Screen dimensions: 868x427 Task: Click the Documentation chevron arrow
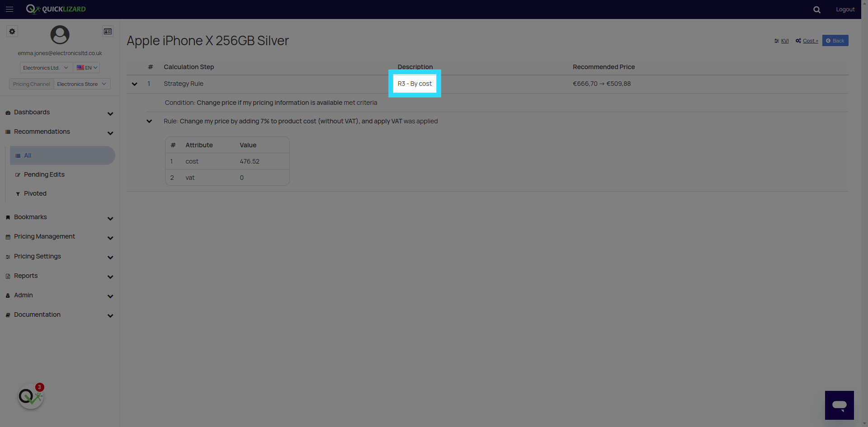point(110,316)
